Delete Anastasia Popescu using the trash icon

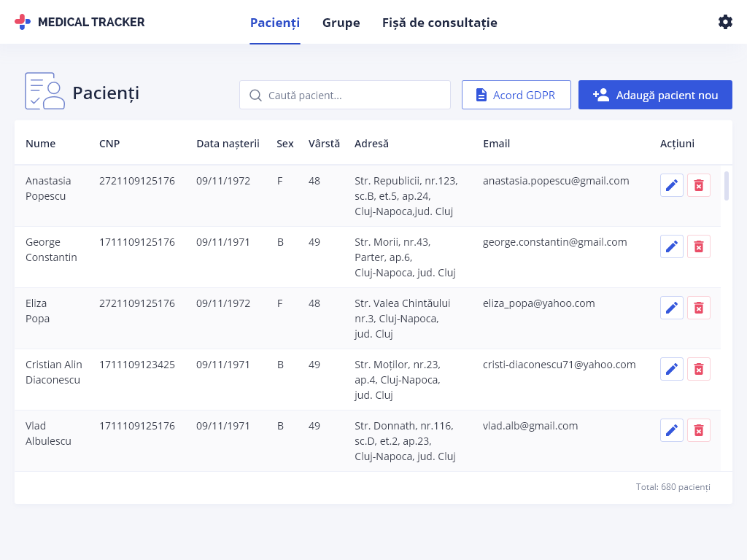click(x=699, y=185)
